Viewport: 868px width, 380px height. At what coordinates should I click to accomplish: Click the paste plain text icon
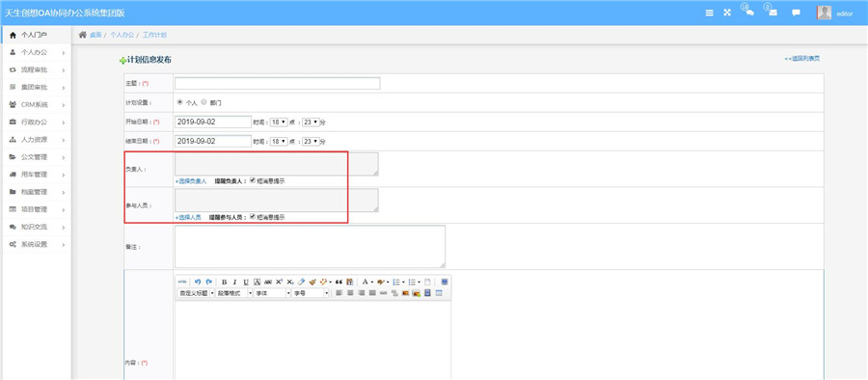[349, 282]
